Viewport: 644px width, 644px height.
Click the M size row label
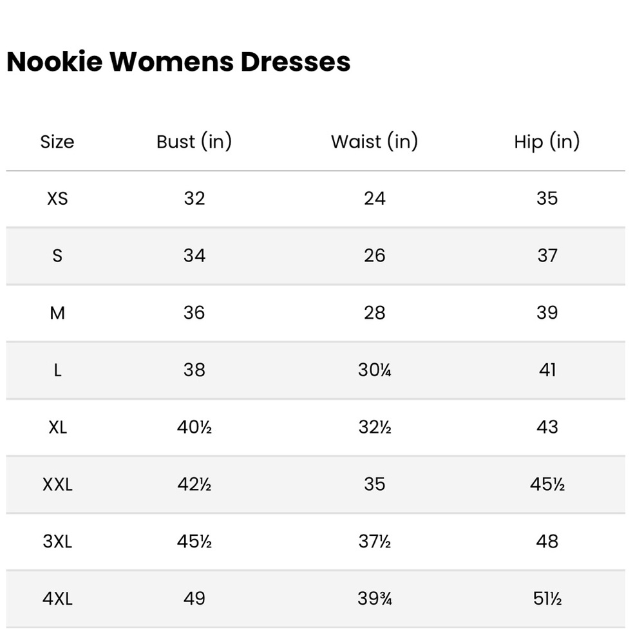point(57,313)
